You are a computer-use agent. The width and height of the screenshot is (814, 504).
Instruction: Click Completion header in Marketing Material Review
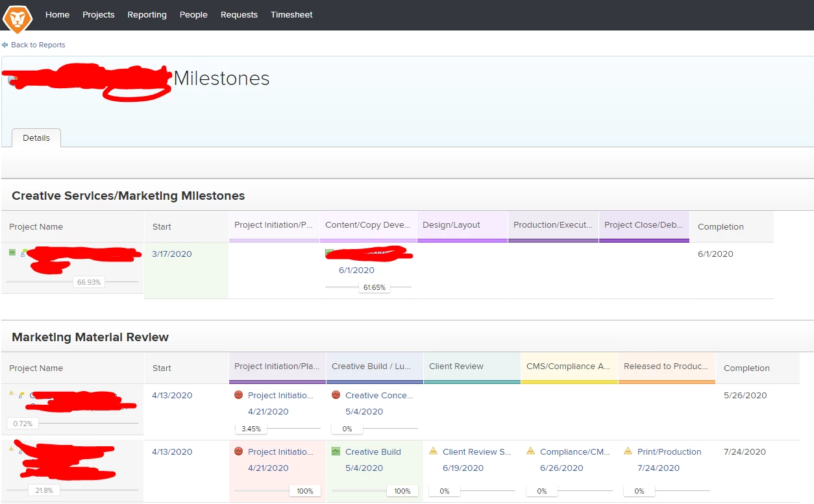[746, 368]
